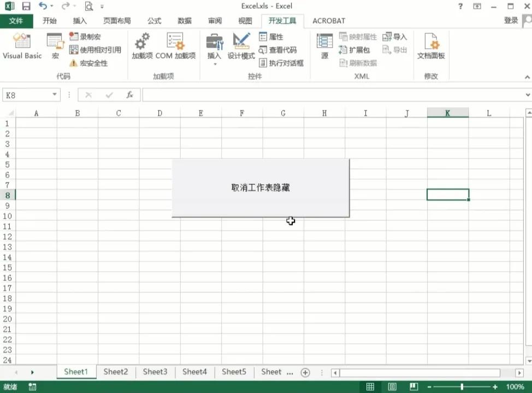Toggle use relative references (使用相对引用)

point(95,50)
